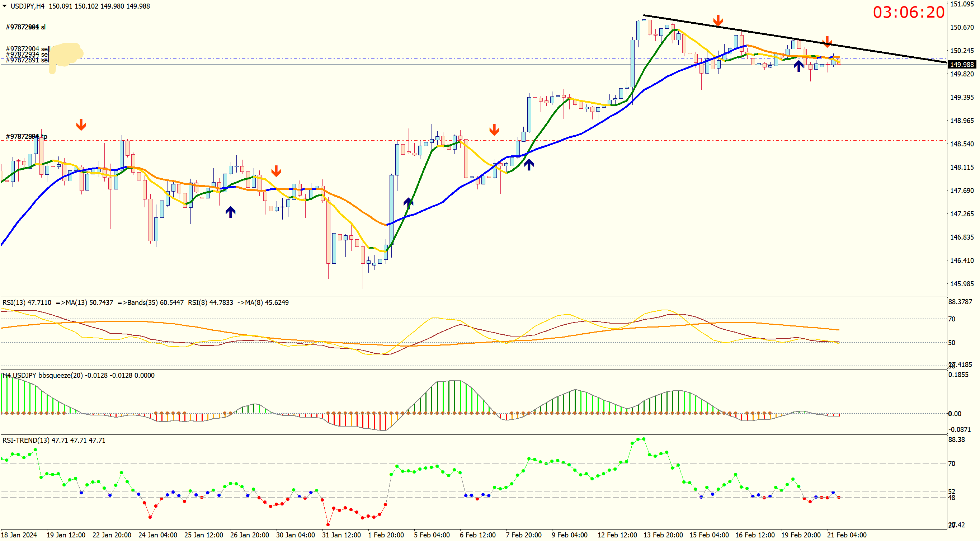The width and height of the screenshot is (980, 541).
Task: Click the blue up arrow near 19 Feb
Action: 798,66
